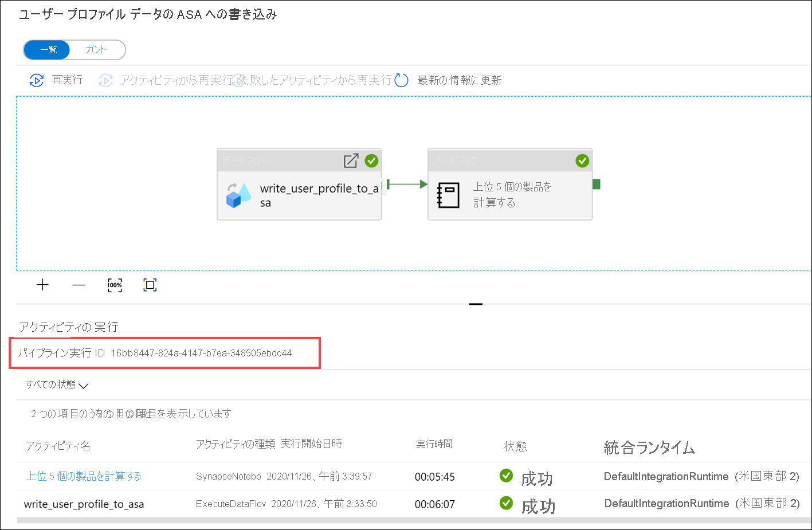The height and width of the screenshot is (530, 812).
Task: Click the 再実行 rerun icon
Action: pos(36,80)
